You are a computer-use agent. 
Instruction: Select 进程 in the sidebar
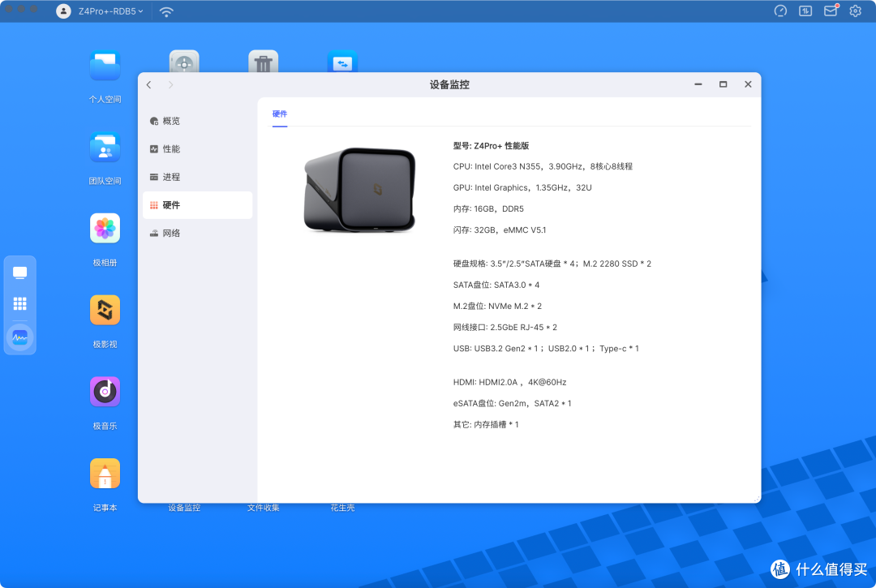click(x=197, y=177)
